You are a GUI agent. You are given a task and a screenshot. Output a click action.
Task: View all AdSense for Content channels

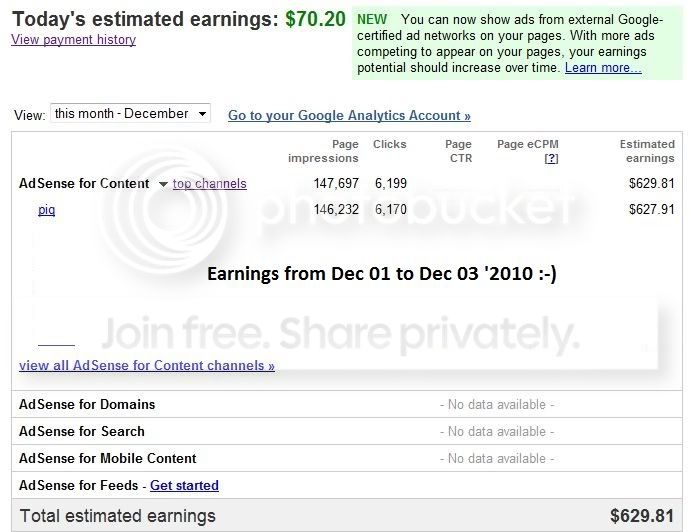point(146,366)
